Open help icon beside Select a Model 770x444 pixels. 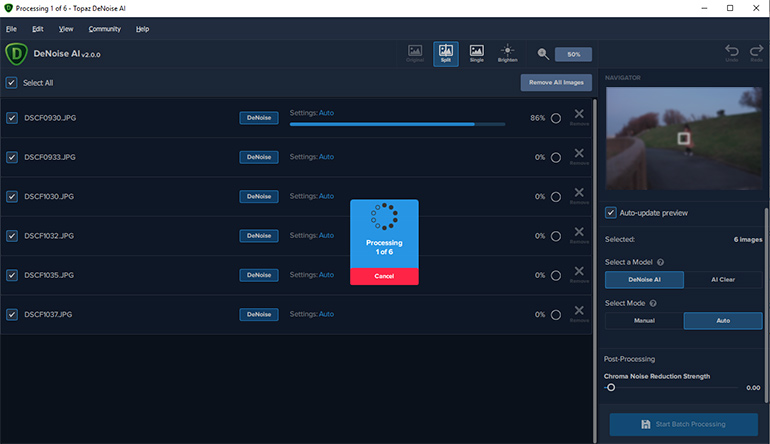coord(661,262)
